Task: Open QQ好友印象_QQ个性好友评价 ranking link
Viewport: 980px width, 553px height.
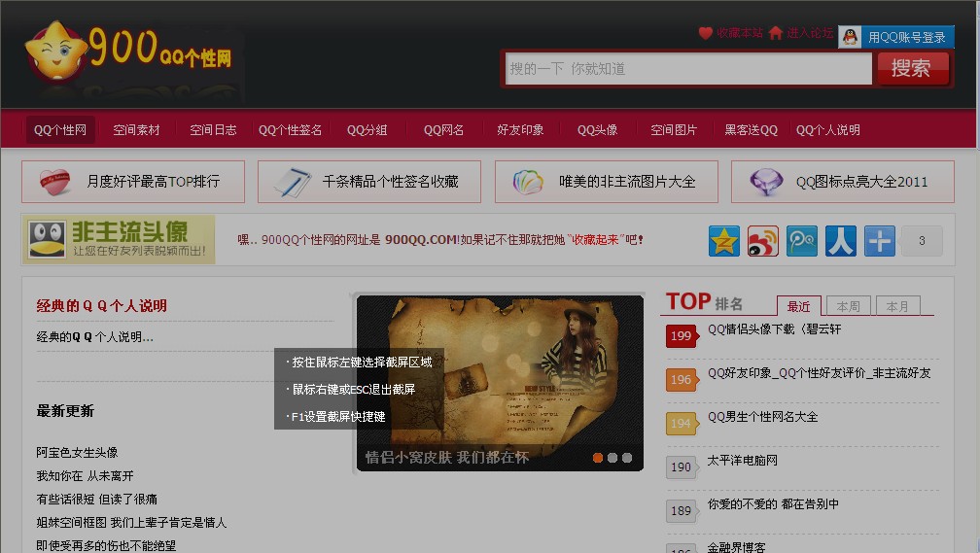Action: click(x=820, y=373)
